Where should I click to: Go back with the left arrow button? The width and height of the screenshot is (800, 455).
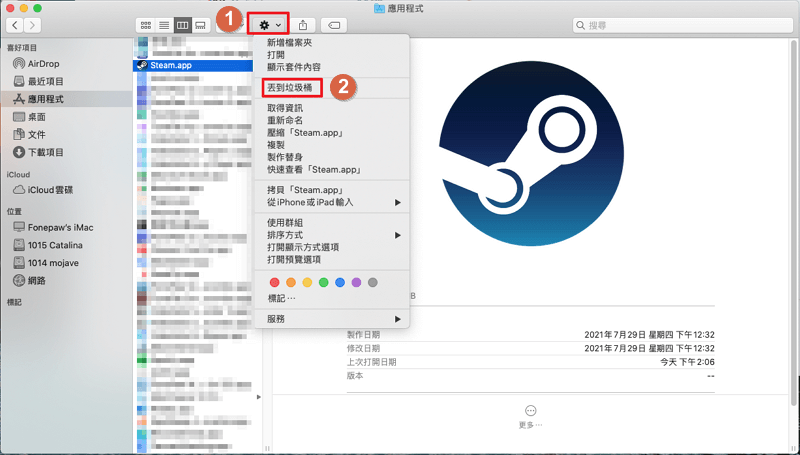[15, 25]
